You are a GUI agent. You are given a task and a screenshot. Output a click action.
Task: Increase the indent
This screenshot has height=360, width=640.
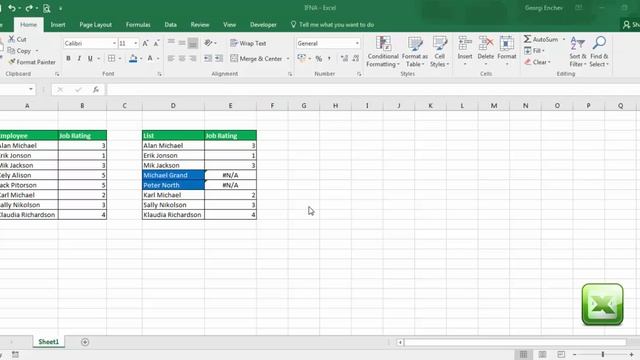click(219, 58)
